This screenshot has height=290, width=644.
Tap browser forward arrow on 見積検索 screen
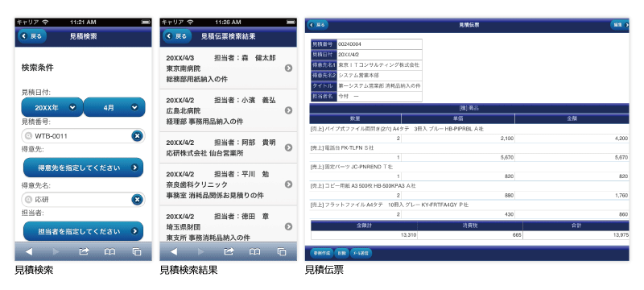[56, 251]
